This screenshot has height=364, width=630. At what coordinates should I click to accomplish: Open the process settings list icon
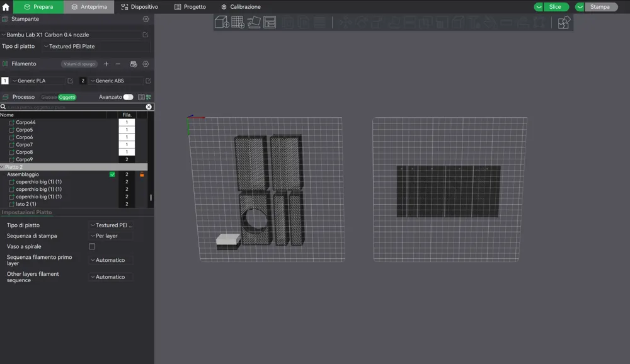pos(141,97)
